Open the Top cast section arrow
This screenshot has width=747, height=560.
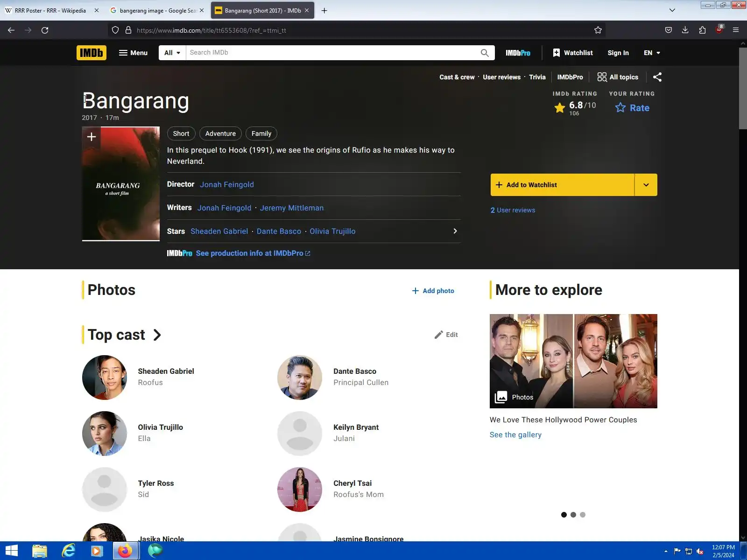tap(157, 335)
